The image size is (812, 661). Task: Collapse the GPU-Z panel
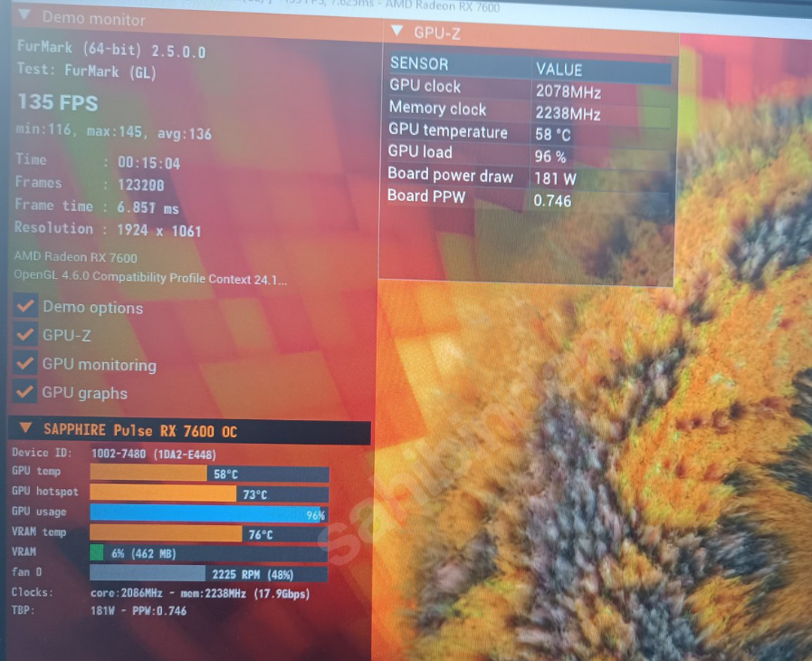(397, 31)
